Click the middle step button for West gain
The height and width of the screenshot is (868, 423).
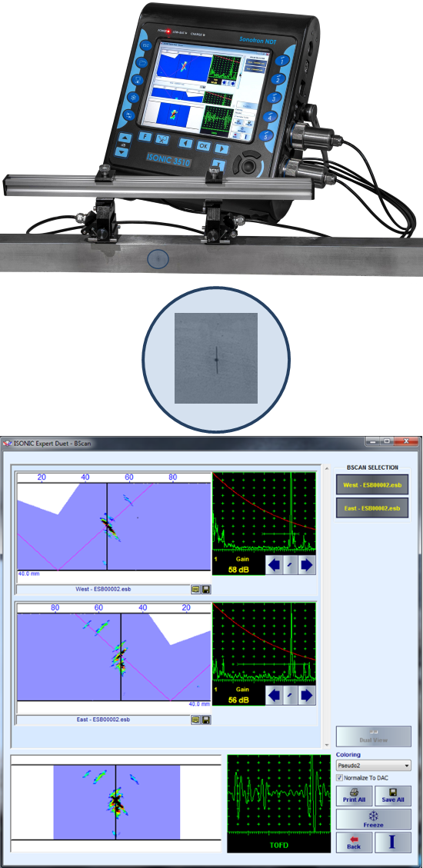coord(291,566)
